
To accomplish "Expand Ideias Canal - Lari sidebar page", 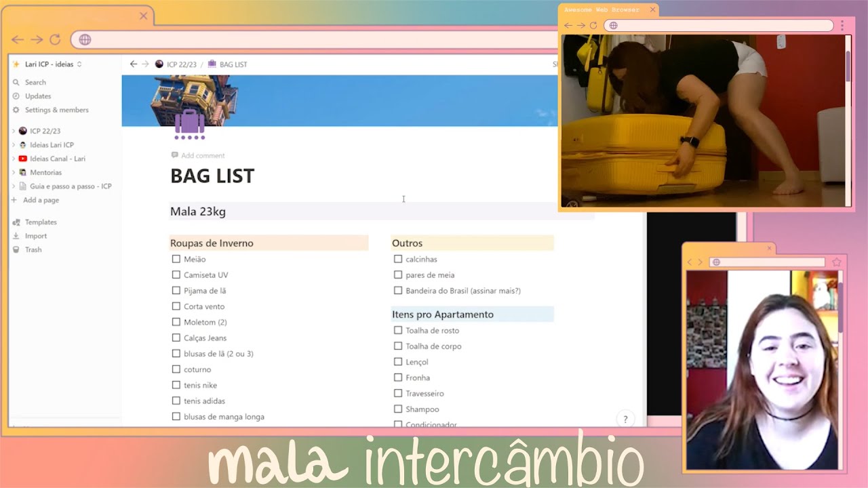I will (14, 159).
